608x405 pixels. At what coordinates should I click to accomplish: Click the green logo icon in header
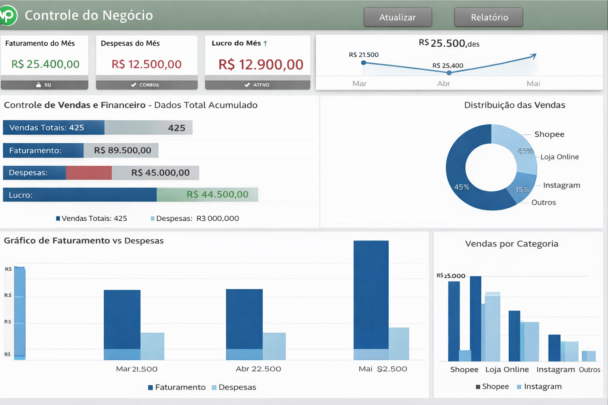[8, 16]
